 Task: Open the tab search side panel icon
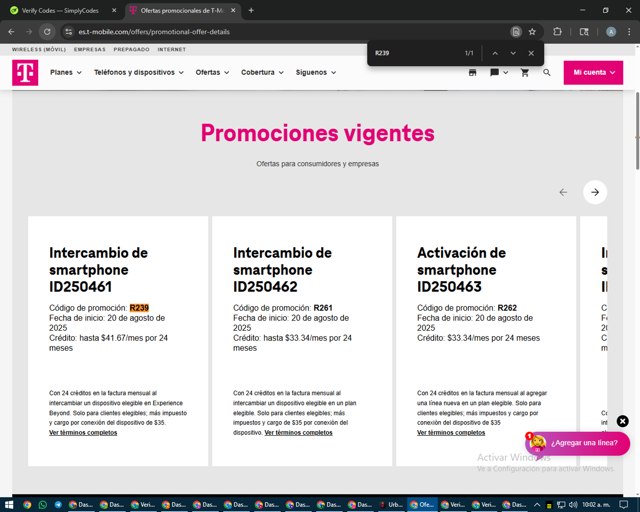(x=584, y=32)
